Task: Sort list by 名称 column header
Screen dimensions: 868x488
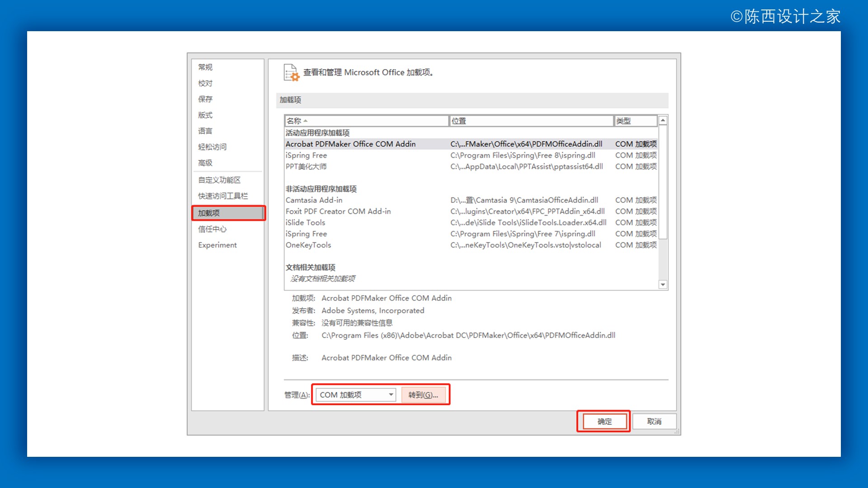Action: tap(367, 121)
